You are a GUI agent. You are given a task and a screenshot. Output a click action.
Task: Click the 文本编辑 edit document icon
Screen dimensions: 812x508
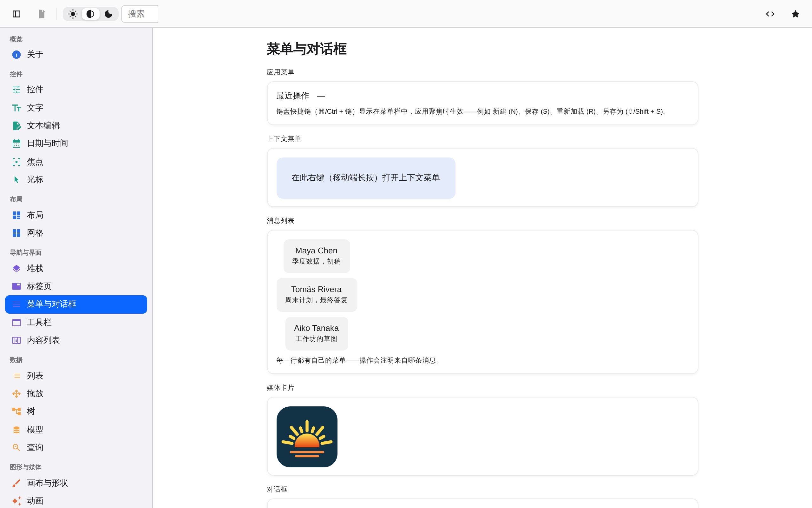coord(16,126)
